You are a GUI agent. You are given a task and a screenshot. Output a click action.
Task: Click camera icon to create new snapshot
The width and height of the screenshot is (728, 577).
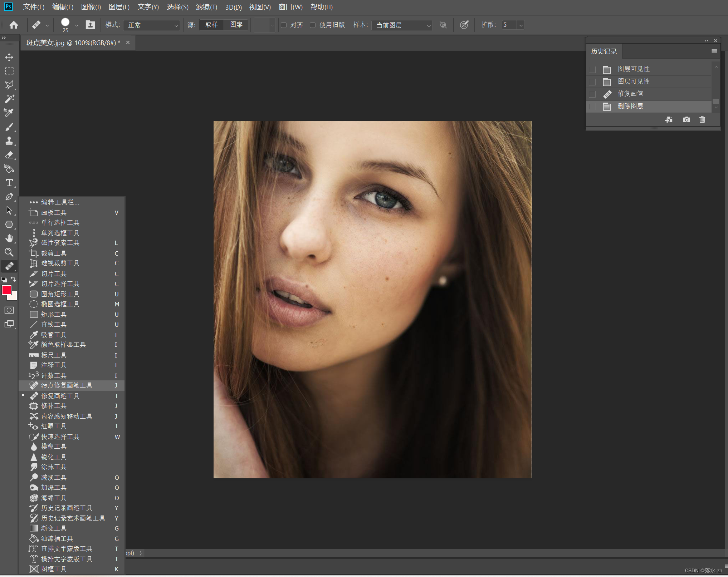(x=686, y=120)
